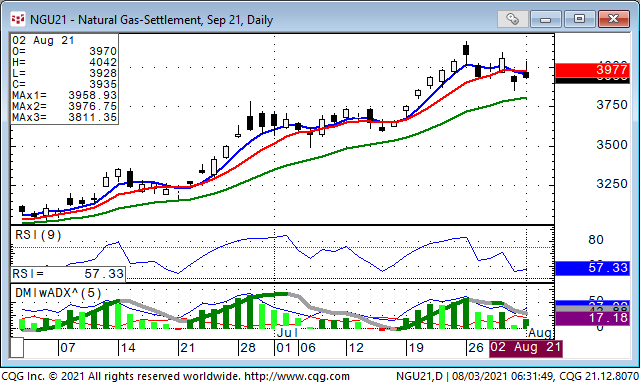
Task: Click the Aug month label
Action: coord(540,333)
